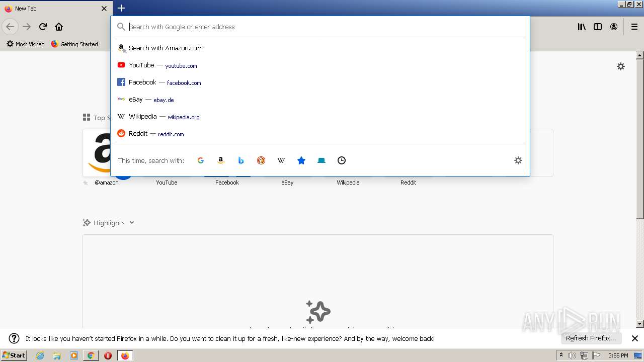
Task: Open the Library bookmarks icon
Action: point(582,27)
